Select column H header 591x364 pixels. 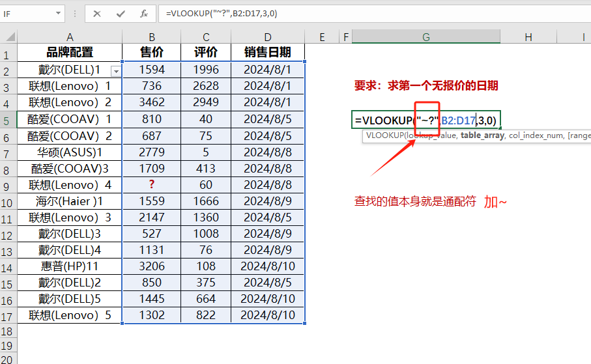(528, 37)
